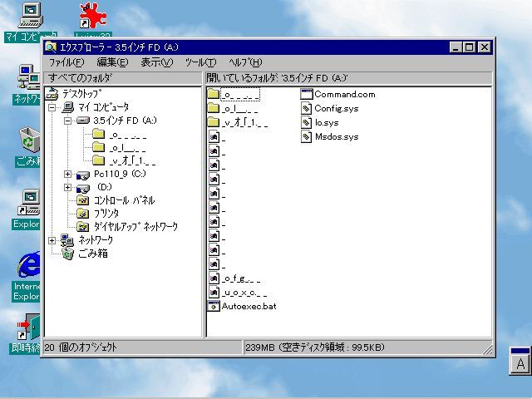Select the _u_o_x_c._ _ file icon
The image size is (532, 399).
(x=214, y=292)
